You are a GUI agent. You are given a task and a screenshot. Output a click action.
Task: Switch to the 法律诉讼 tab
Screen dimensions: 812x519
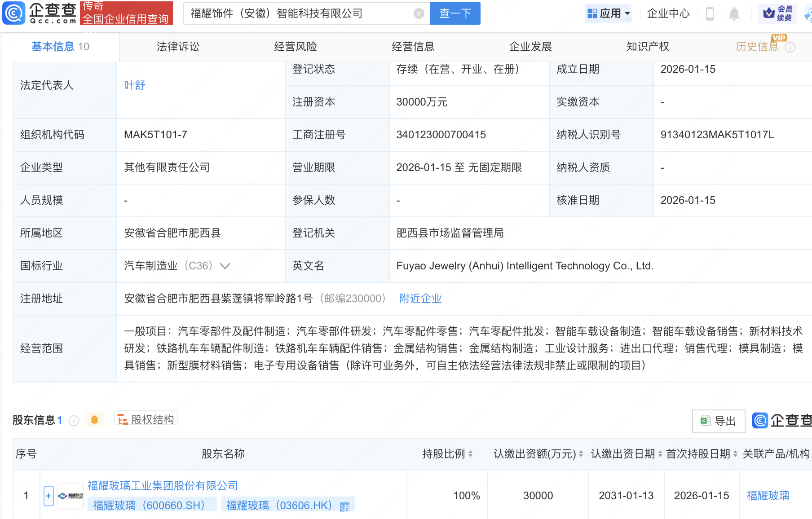tap(178, 46)
